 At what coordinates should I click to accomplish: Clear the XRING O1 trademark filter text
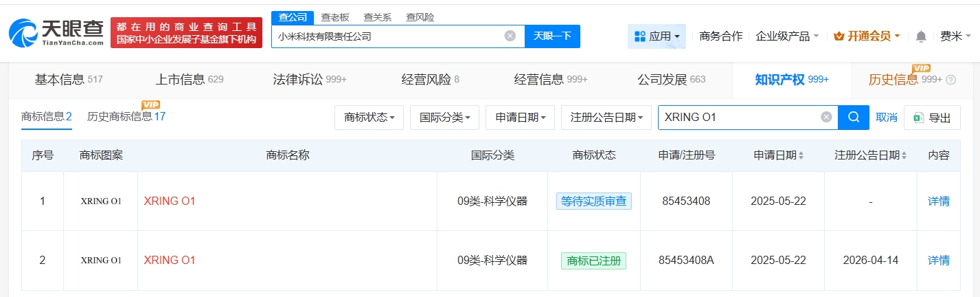[826, 118]
